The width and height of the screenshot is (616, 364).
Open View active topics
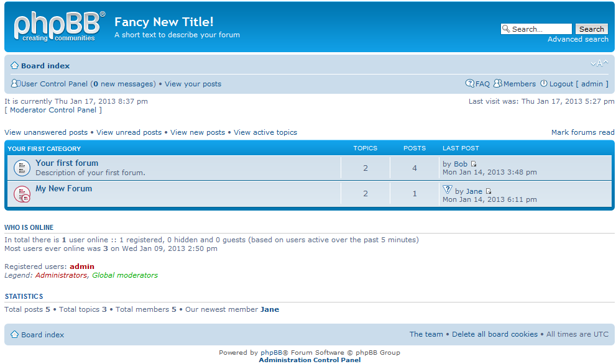coord(265,132)
